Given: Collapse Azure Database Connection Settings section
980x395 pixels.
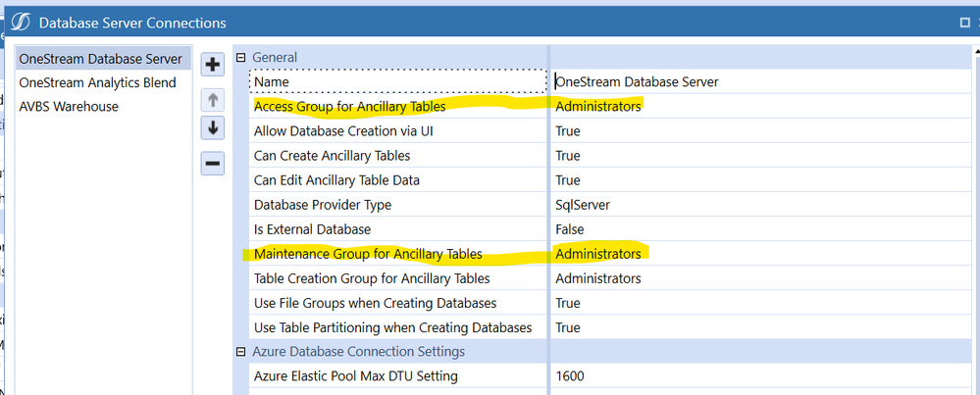Looking at the screenshot, I should pyautogui.click(x=240, y=352).
